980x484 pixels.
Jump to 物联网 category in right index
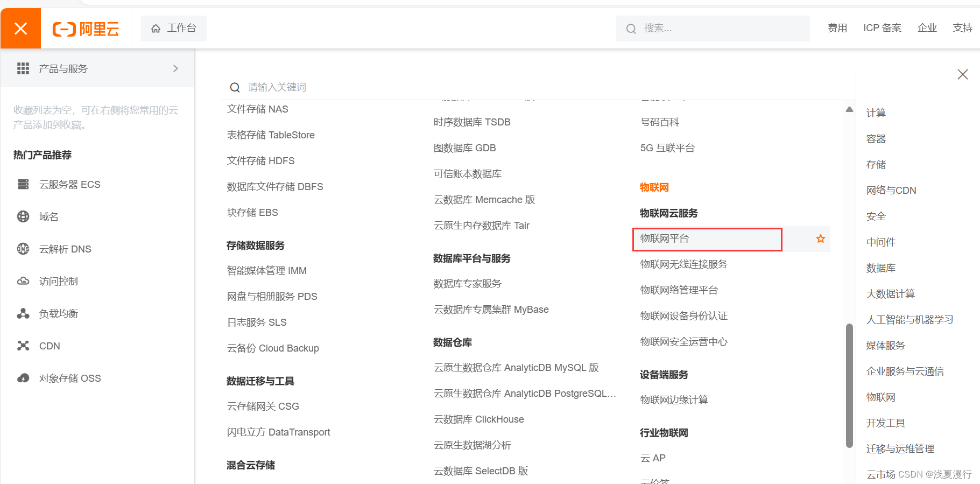pos(881,397)
